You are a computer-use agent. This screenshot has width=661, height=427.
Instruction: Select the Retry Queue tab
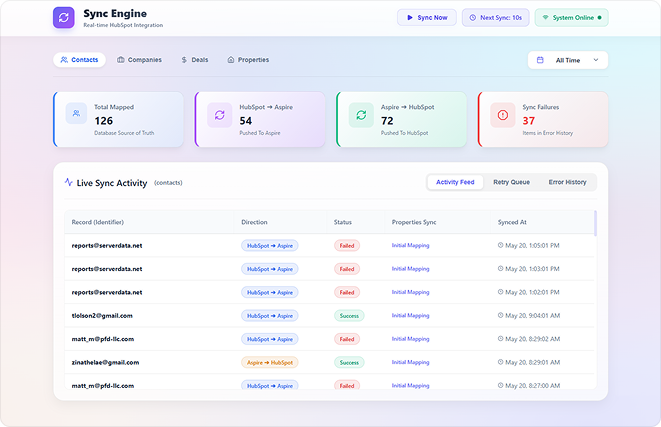[x=511, y=182]
